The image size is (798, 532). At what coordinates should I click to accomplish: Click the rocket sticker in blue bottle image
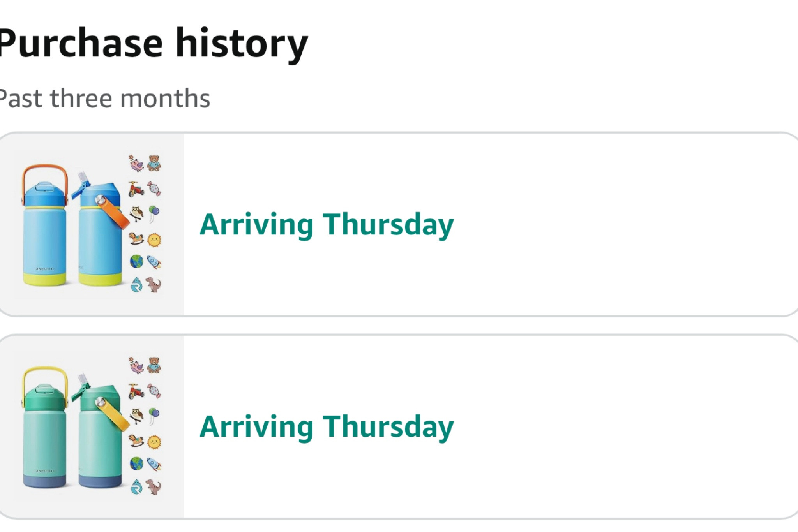tap(154, 262)
